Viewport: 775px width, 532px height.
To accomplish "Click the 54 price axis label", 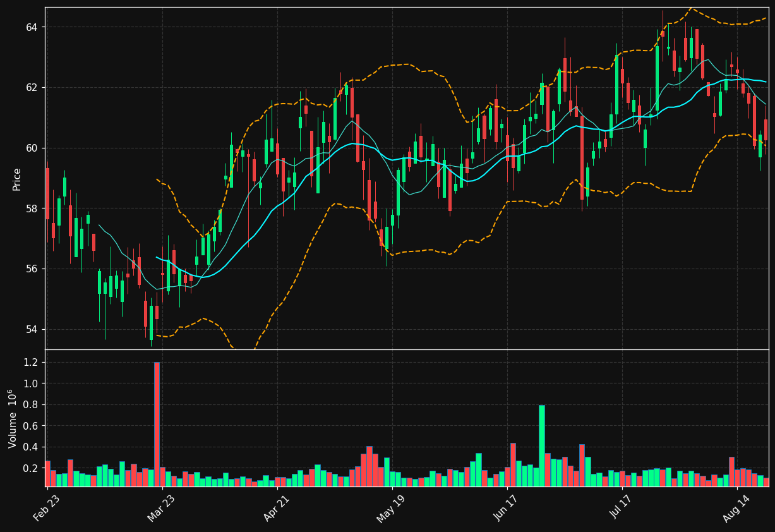I will [x=32, y=330].
